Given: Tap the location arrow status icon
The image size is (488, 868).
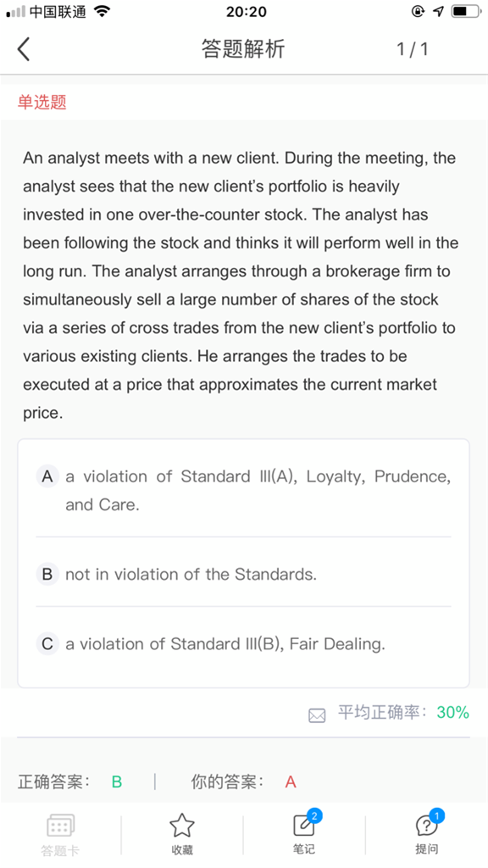Looking at the screenshot, I should 439,11.
